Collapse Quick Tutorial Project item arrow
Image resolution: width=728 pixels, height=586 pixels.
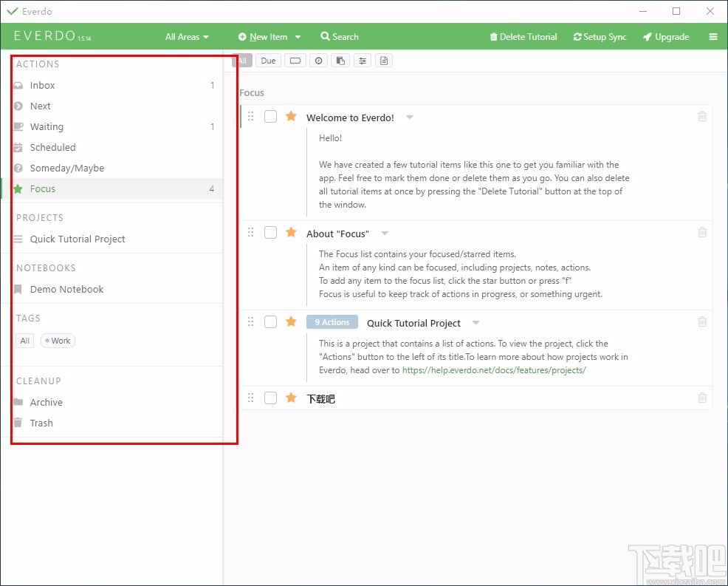(476, 322)
